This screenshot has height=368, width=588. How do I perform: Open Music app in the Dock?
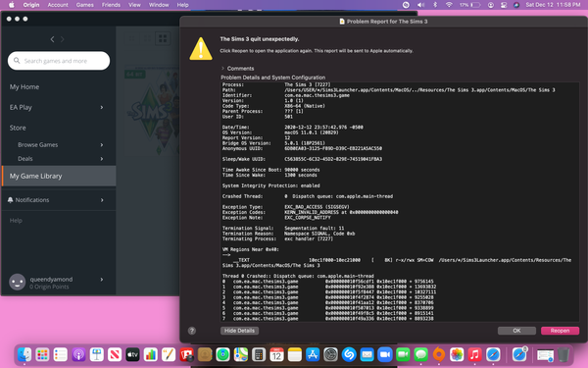pyautogui.click(x=474, y=354)
